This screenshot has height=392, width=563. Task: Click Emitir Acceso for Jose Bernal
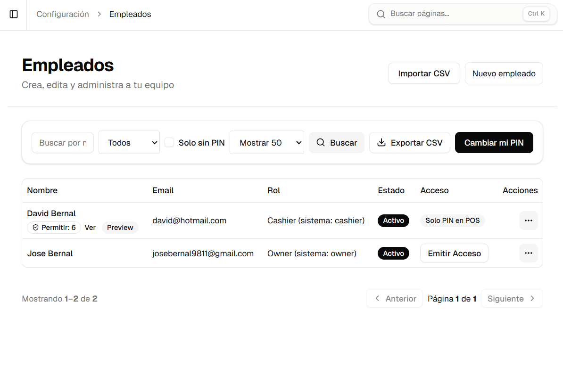point(454,253)
